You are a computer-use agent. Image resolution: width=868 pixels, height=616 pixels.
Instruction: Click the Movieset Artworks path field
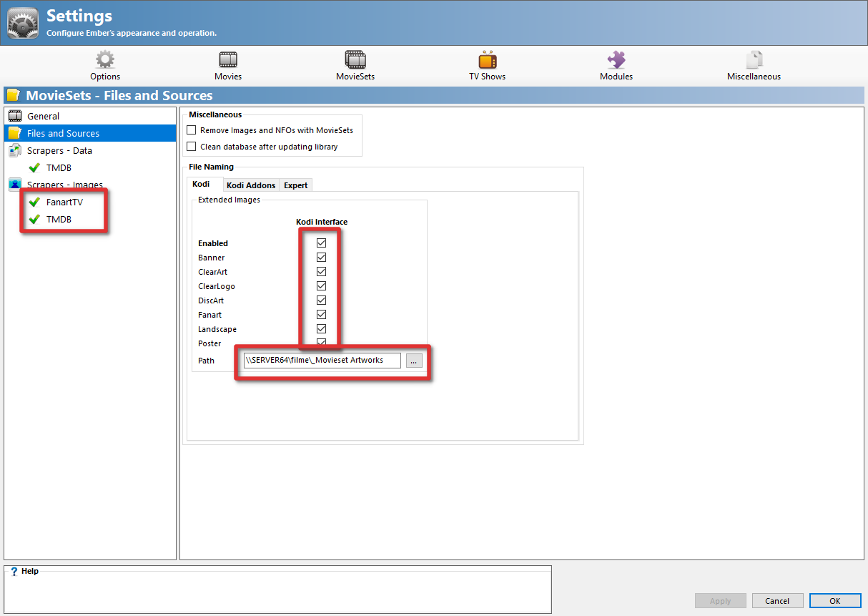pos(322,361)
